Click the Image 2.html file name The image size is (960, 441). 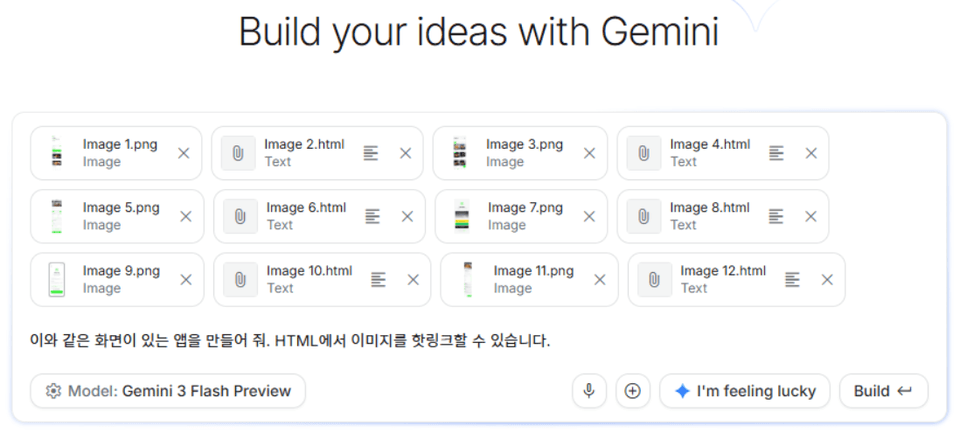coord(304,145)
